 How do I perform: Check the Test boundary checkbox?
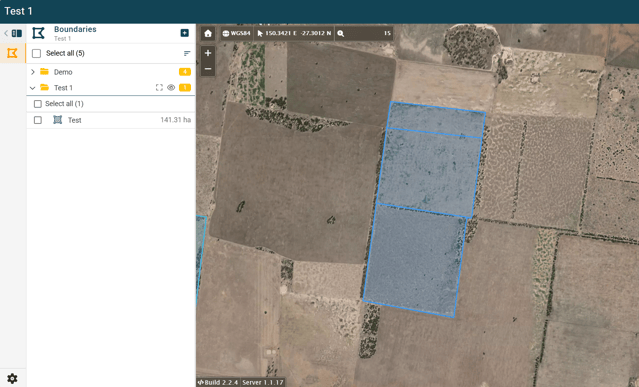37,120
